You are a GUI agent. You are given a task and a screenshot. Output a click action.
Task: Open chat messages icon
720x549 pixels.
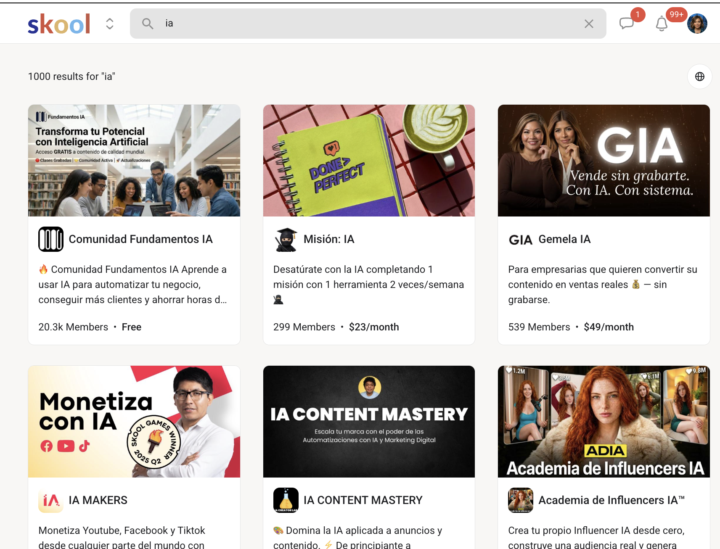[626, 23]
